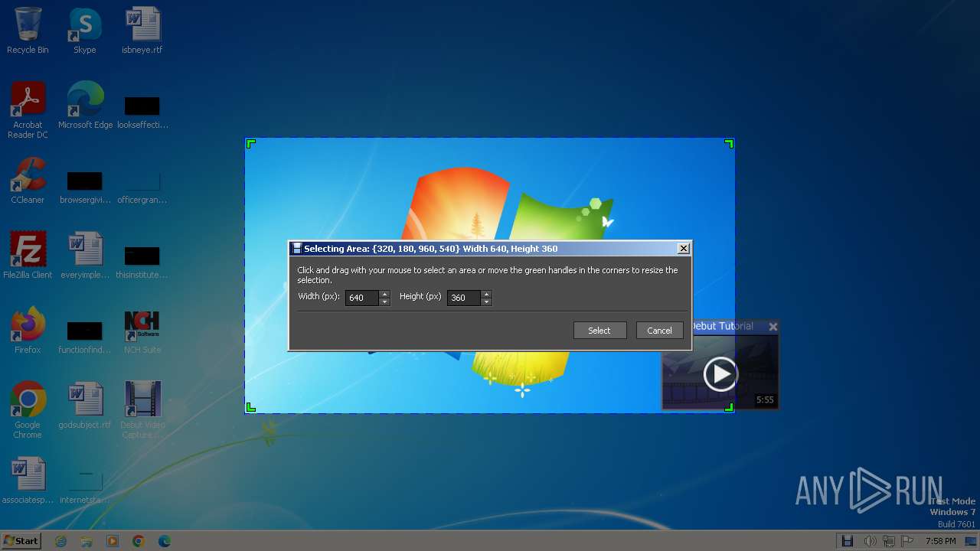Click the taskbar clock 7:58 PM

(x=940, y=541)
